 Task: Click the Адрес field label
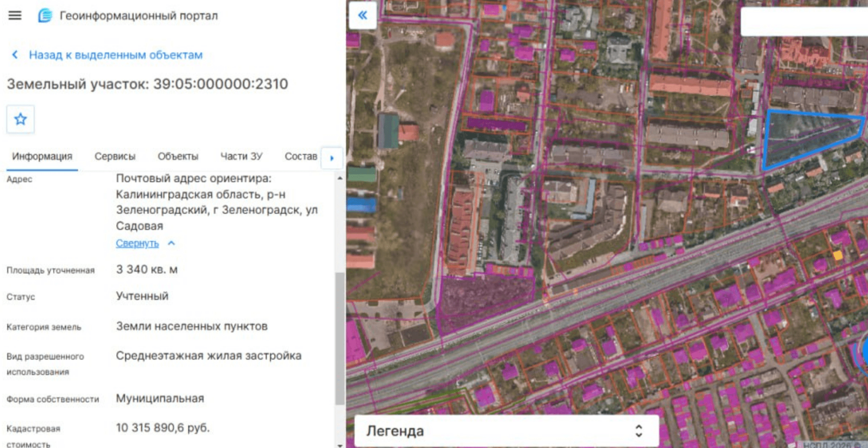pyautogui.click(x=19, y=179)
